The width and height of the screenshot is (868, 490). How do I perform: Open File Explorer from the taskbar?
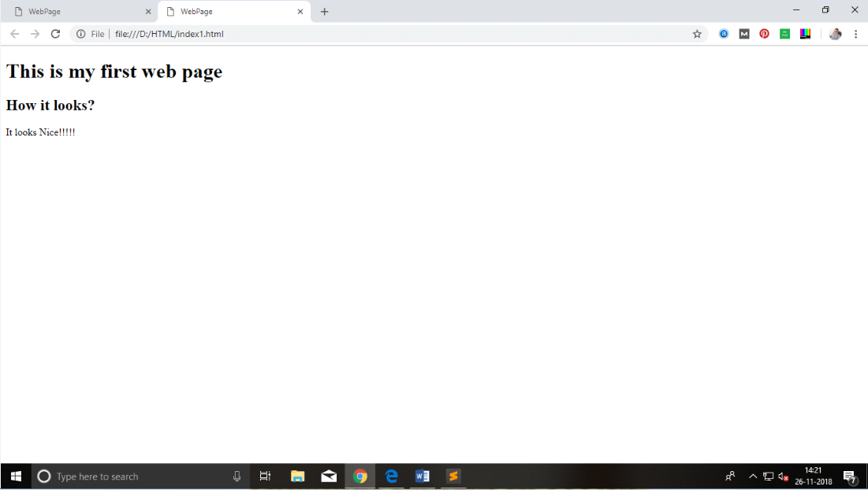[297, 476]
